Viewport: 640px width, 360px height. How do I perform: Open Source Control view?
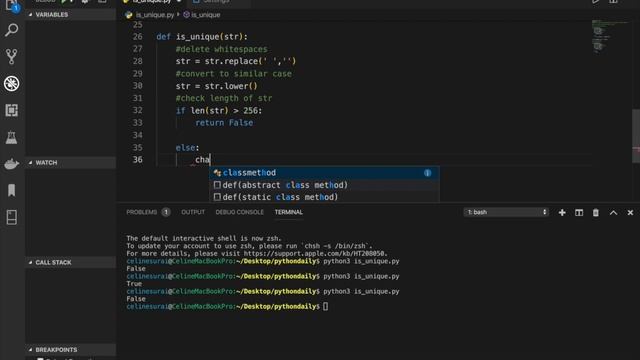pyautogui.click(x=11, y=57)
